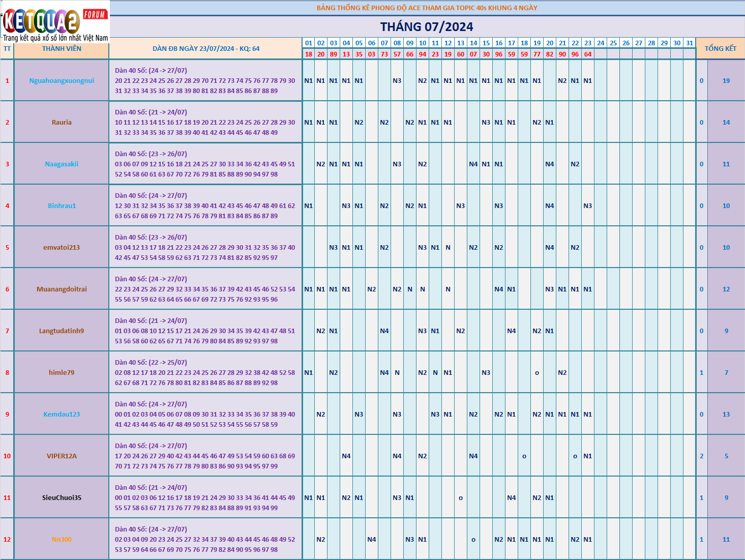Screen dimensions: 745x560
Task: Select Naagasakii member name
Action: (x=62, y=164)
